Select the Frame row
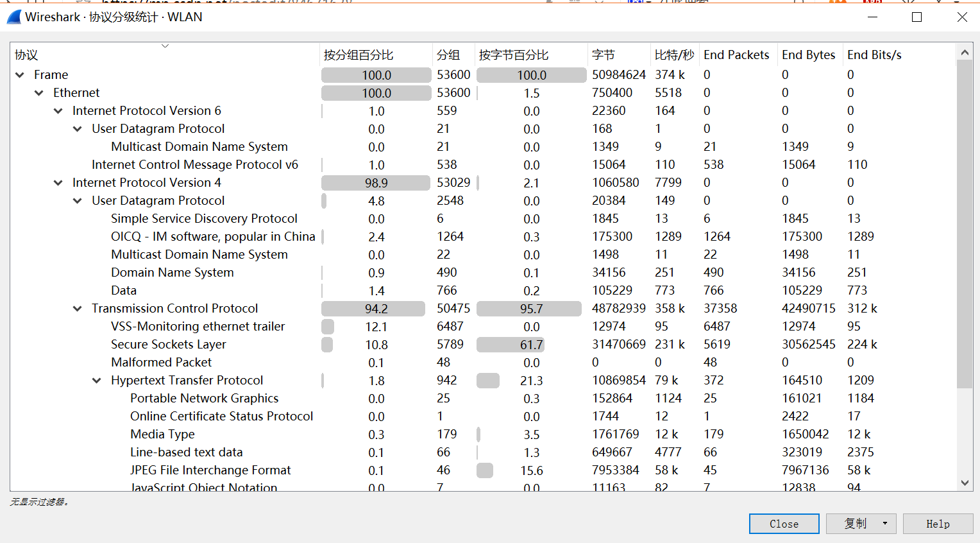The width and height of the screenshot is (980, 543). pos(483,75)
